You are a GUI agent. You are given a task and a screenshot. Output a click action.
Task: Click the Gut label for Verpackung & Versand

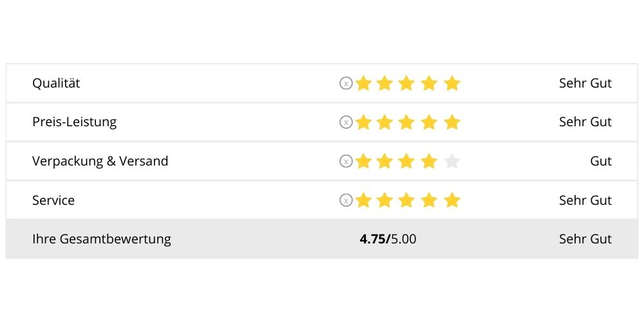(x=600, y=161)
